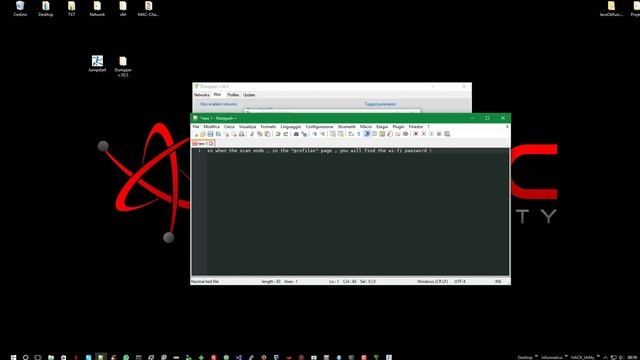This screenshot has width=640, height=360.
Task: Click the Open file icon in Notepad++ toolbar
Action: click(x=203, y=134)
